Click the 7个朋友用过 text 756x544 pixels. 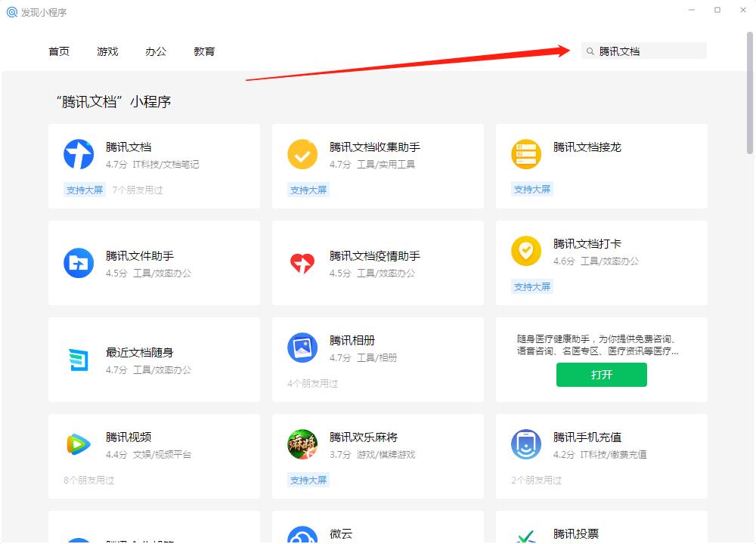(x=138, y=190)
